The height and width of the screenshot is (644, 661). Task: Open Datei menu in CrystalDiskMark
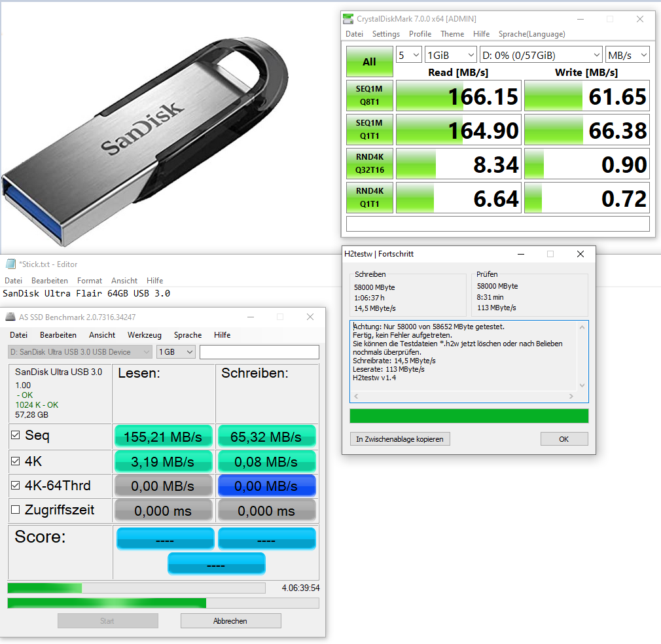354,34
